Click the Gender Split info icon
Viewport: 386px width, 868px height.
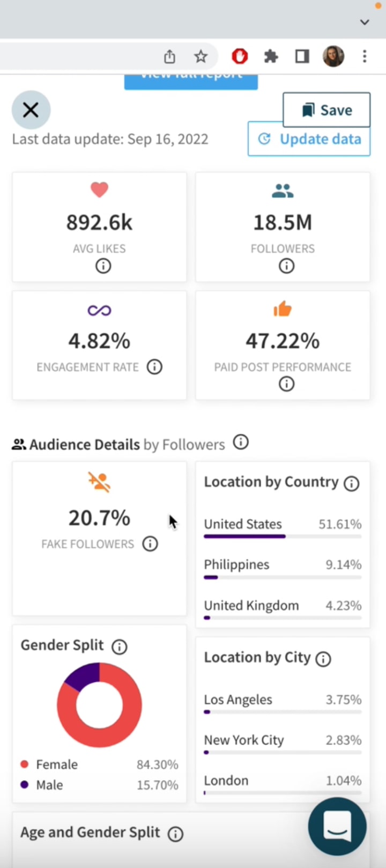click(x=120, y=646)
